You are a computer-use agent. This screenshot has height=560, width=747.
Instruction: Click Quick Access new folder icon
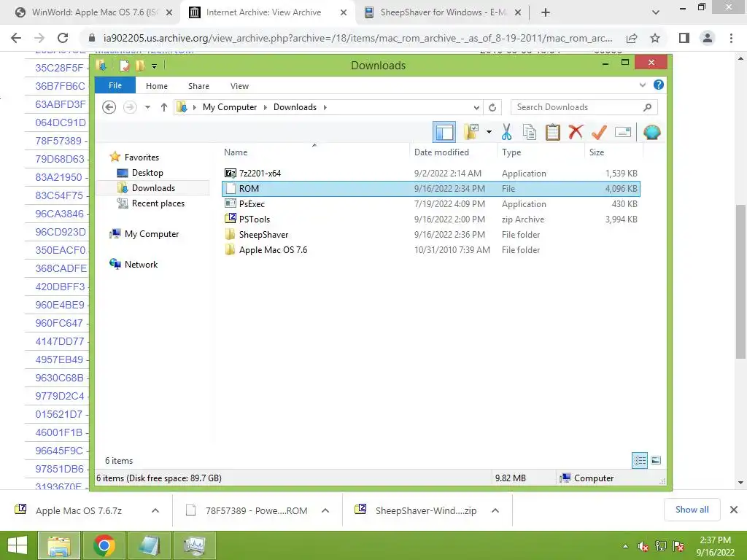coord(140,66)
